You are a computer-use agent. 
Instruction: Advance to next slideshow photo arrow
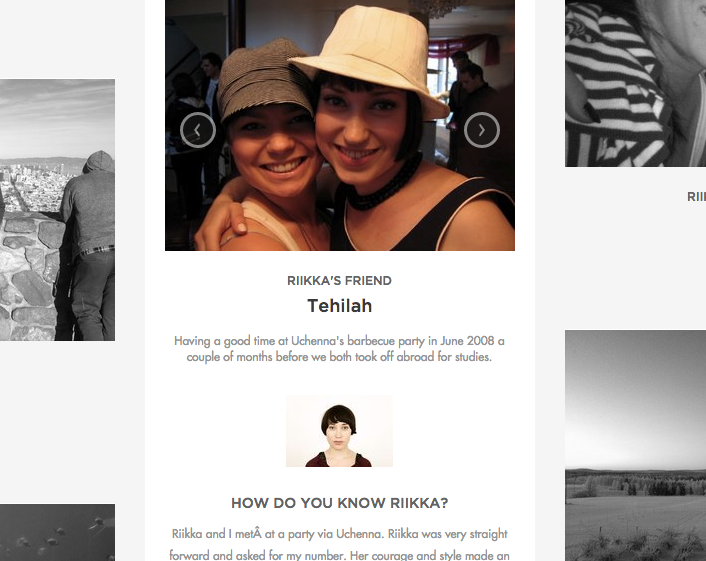point(482,130)
